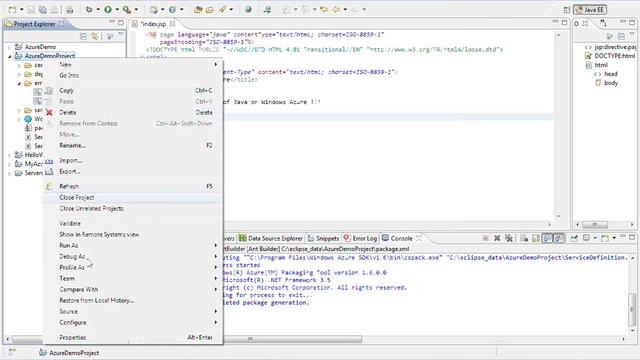Click the status bar icon at the far left
The height and width of the screenshot is (360, 640).
[x=12, y=352]
